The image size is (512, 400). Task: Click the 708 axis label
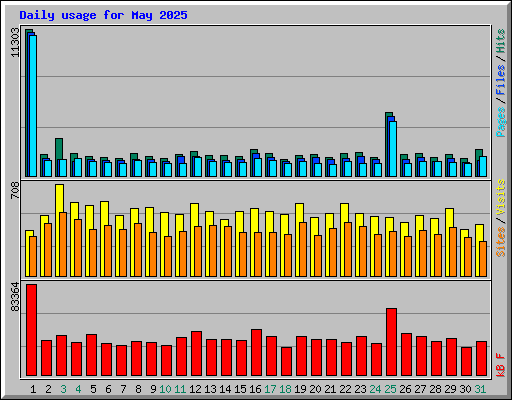15,191
